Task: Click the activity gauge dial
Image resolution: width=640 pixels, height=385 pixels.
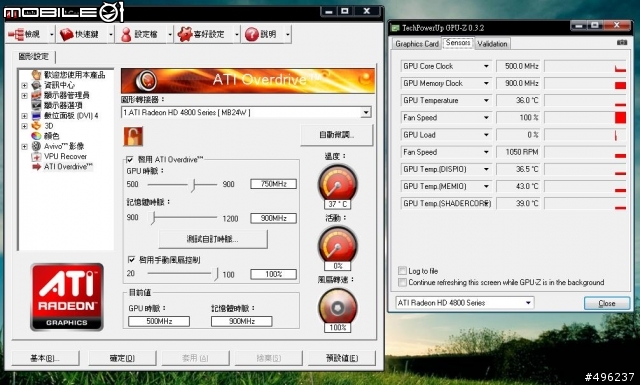Action: coord(338,245)
